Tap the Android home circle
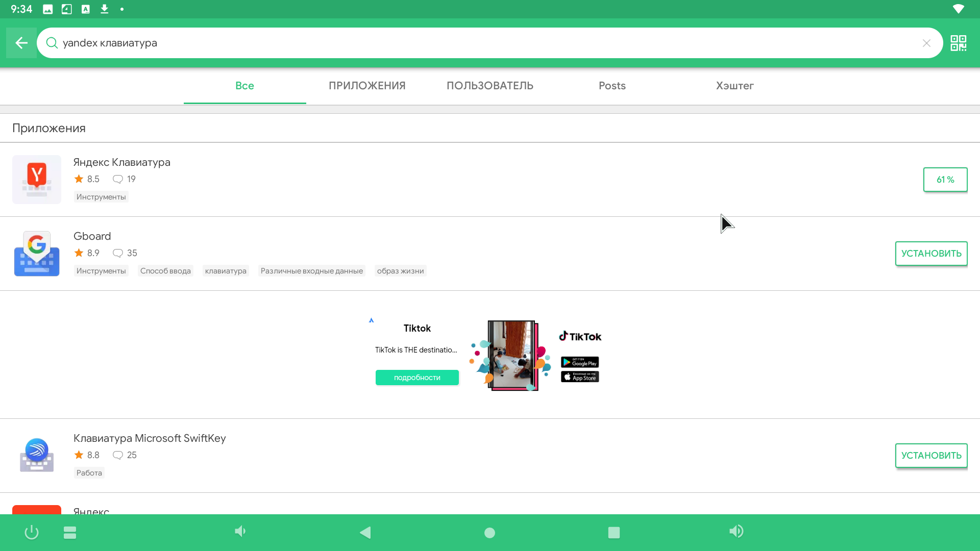The height and width of the screenshot is (551, 980). [x=489, y=533]
